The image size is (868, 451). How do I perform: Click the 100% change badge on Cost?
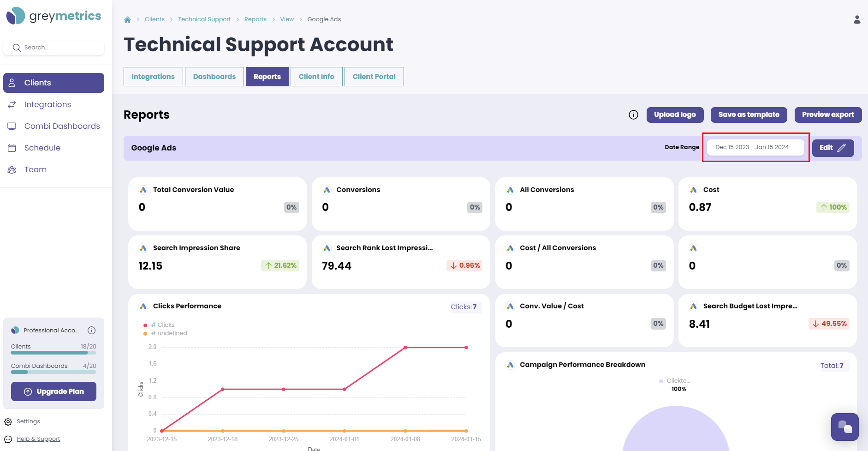point(833,207)
